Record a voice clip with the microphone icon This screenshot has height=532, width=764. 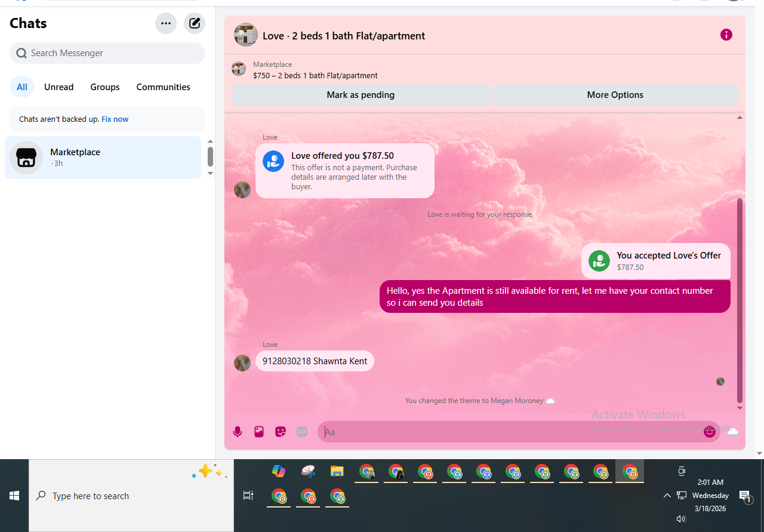pyautogui.click(x=238, y=432)
